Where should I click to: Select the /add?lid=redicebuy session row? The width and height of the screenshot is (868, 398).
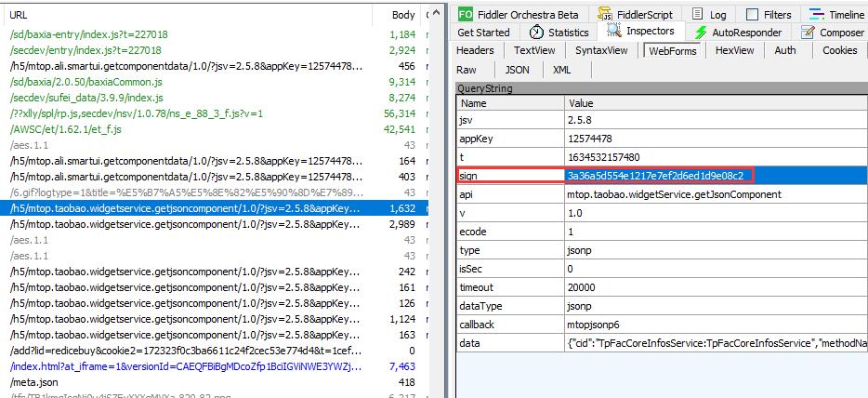213,351
